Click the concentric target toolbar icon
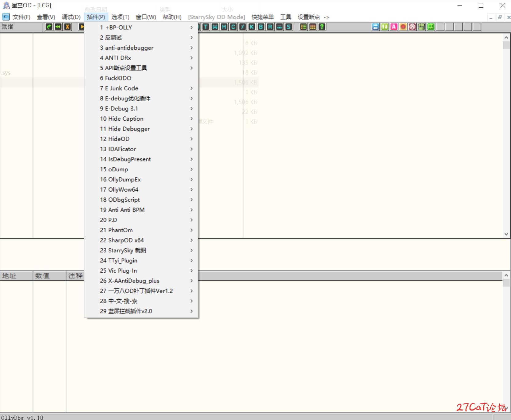The height and width of the screenshot is (420, 511). coord(412,27)
